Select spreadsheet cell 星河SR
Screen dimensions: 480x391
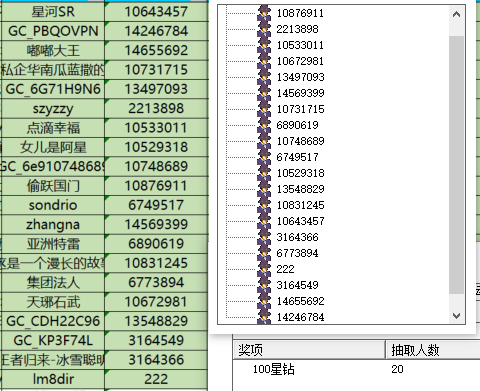coord(53,12)
